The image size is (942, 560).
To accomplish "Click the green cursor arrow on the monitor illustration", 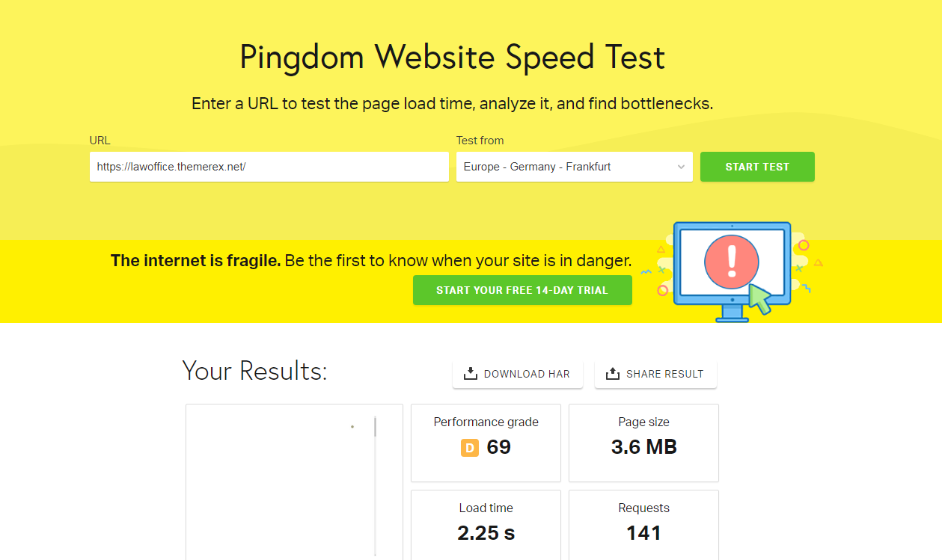I will (x=760, y=299).
